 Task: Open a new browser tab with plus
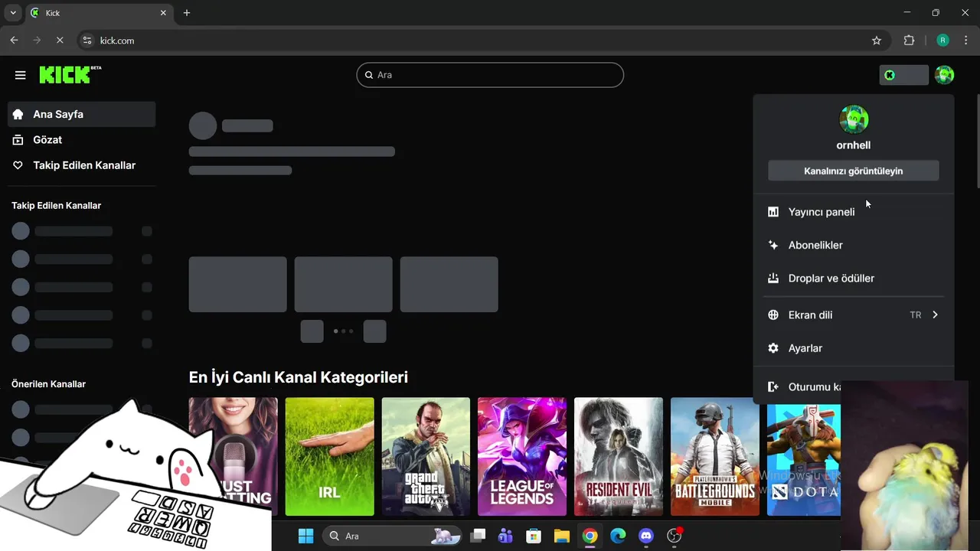click(x=187, y=13)
